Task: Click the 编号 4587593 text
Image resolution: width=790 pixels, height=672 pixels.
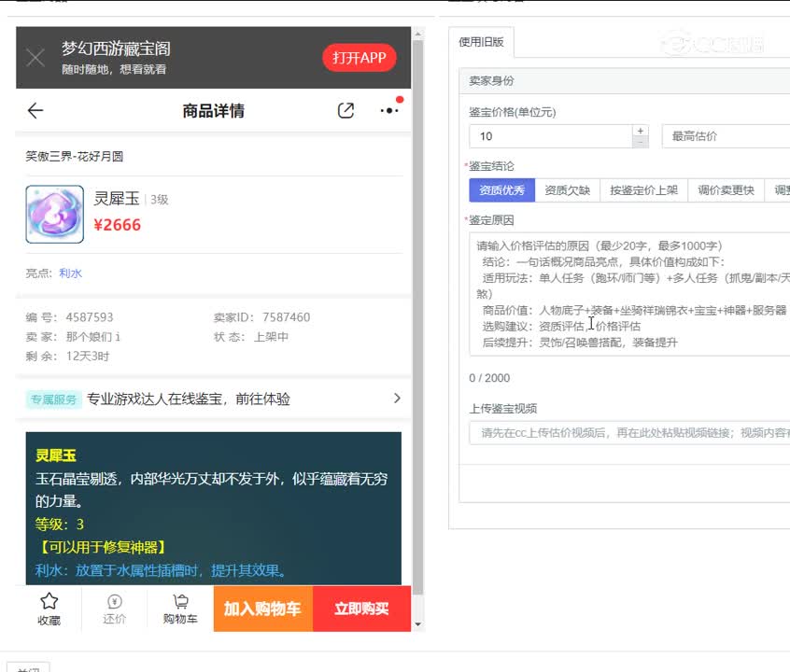Action: (x=69, y=316)
